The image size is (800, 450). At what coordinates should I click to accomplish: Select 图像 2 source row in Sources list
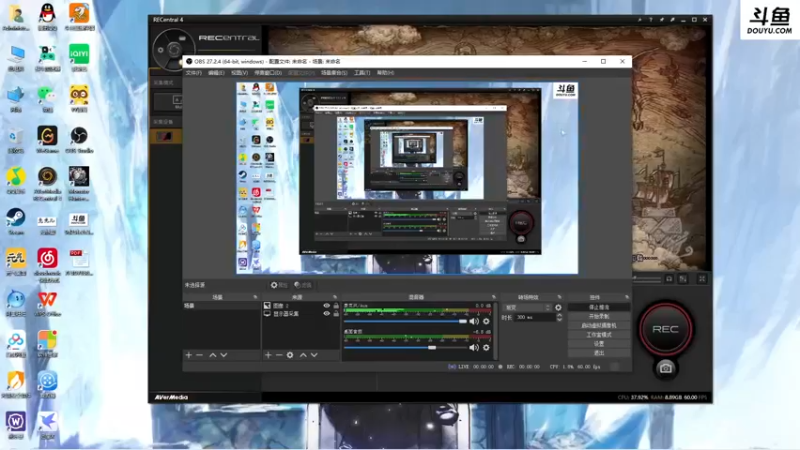coord(300,306)
